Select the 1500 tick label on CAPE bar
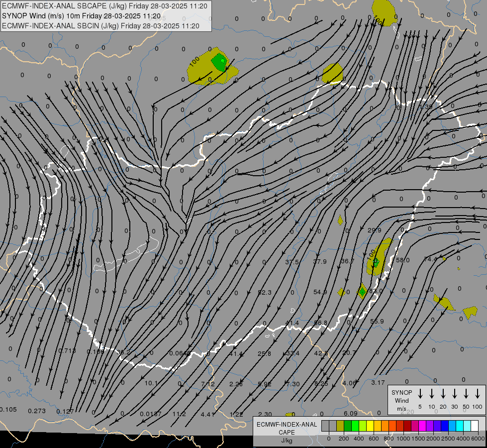Viewport: 487px width, 448px height. pyautogui.click(x=418, y=439)
